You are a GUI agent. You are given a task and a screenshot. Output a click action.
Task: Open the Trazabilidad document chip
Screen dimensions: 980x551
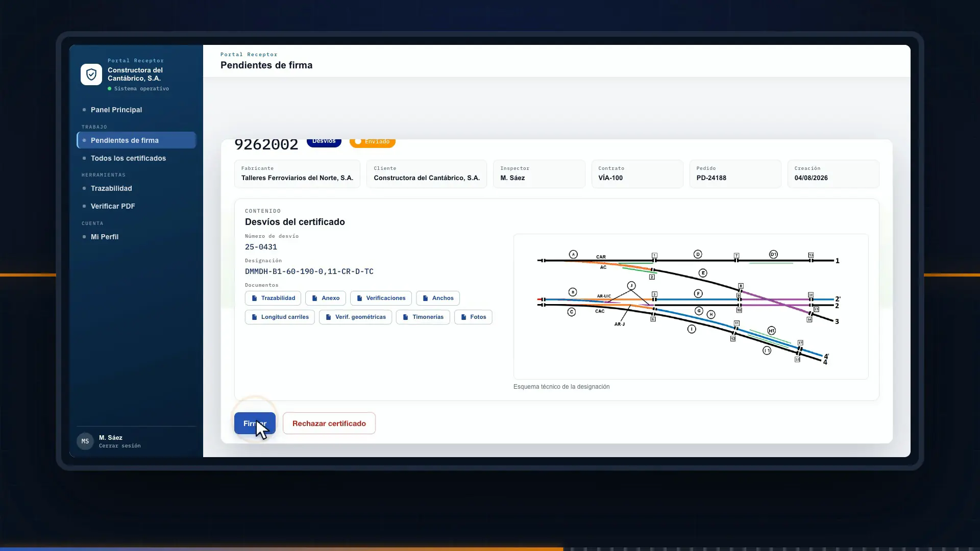(x=273, y=298)
